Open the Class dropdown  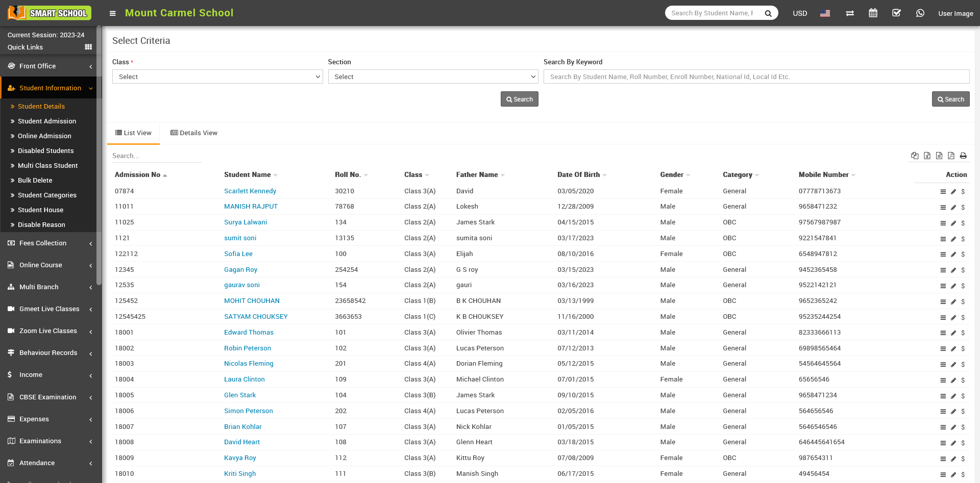pyautogui.click(x=217, y=77)
